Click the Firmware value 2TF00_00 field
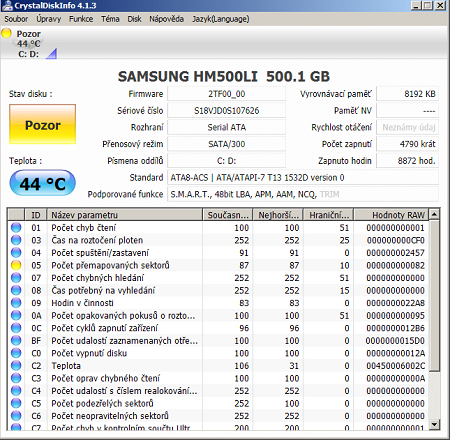The height and width of the screenshot is (440, 450). [x=226, y=94]
